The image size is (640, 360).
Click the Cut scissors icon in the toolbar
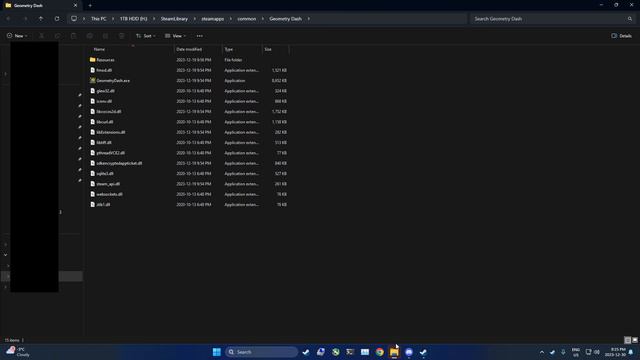tap(41, 36)
